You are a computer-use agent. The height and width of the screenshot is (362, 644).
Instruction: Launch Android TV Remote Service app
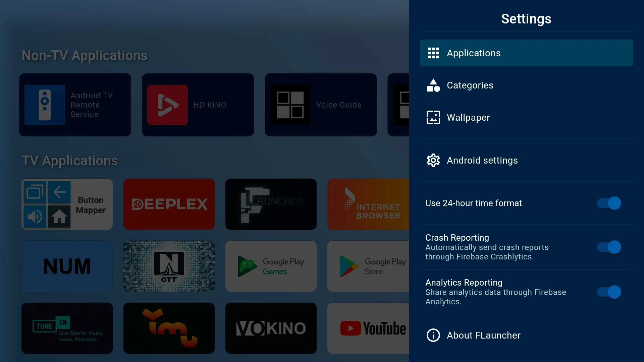click(75, 105)
